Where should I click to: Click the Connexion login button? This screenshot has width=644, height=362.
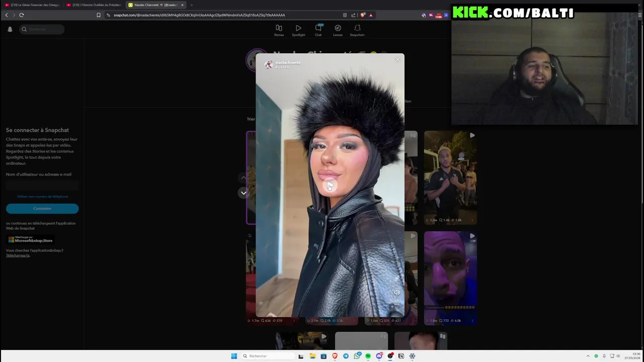(42, 208)
